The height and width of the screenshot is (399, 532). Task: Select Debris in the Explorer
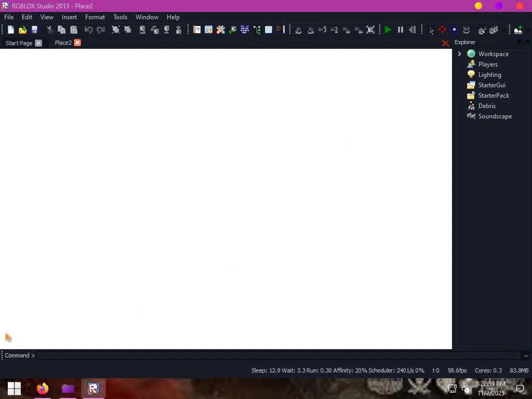click(x=487, y=106)
